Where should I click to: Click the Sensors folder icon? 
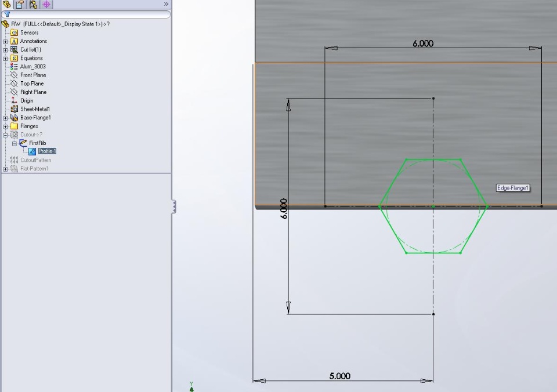(x=14, y=32)
